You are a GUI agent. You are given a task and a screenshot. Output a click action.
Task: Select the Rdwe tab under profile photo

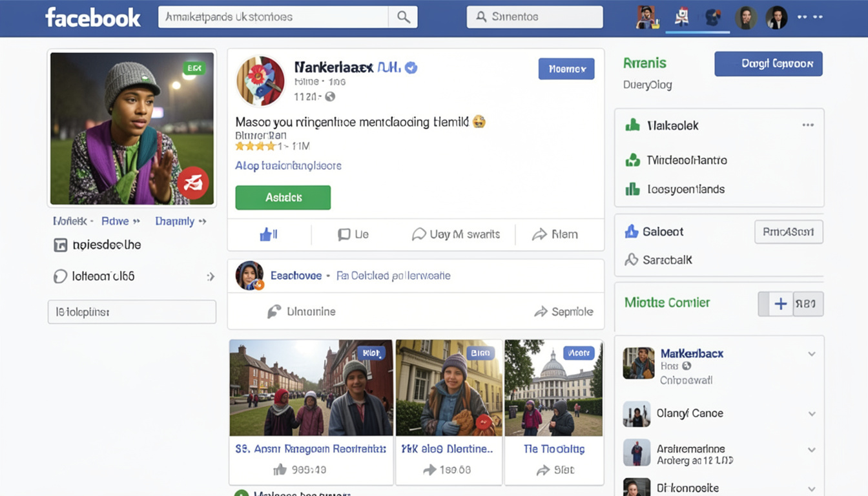115,221
